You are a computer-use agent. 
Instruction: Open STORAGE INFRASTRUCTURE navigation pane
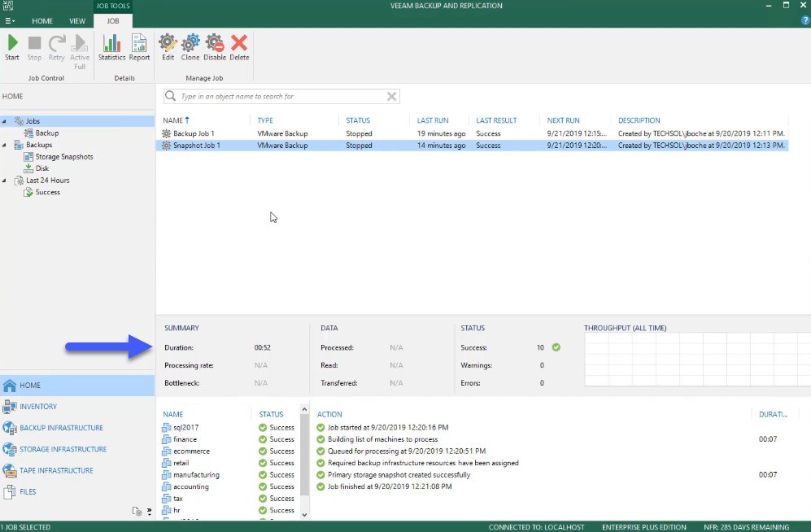[x=77, y=449]
